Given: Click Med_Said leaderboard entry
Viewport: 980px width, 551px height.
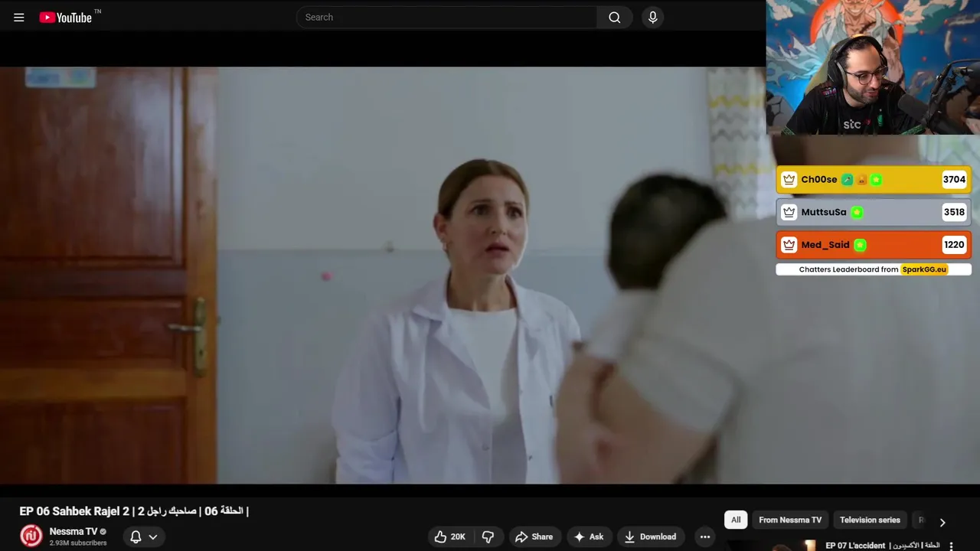Looking at the screenshot, I should (874, 245).
